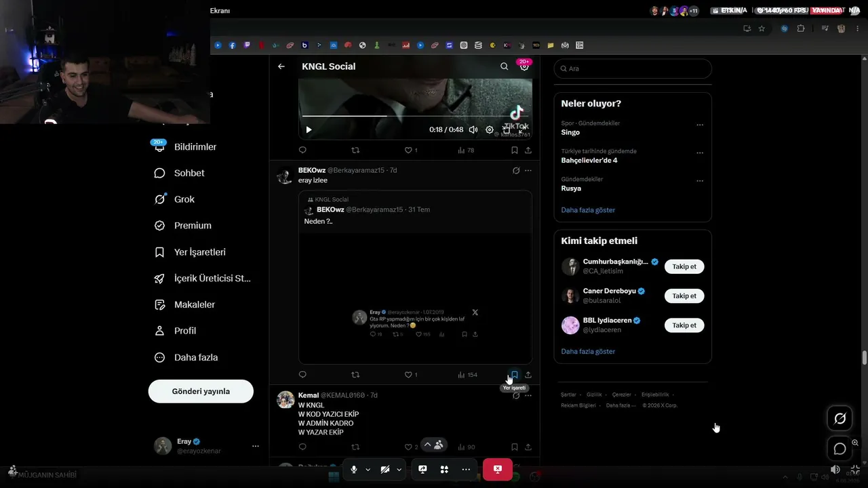Image resolution: width=868 pixels, height=488 pixels.
Task: Mute the video with the speaker icon
Action: point(473,129)
